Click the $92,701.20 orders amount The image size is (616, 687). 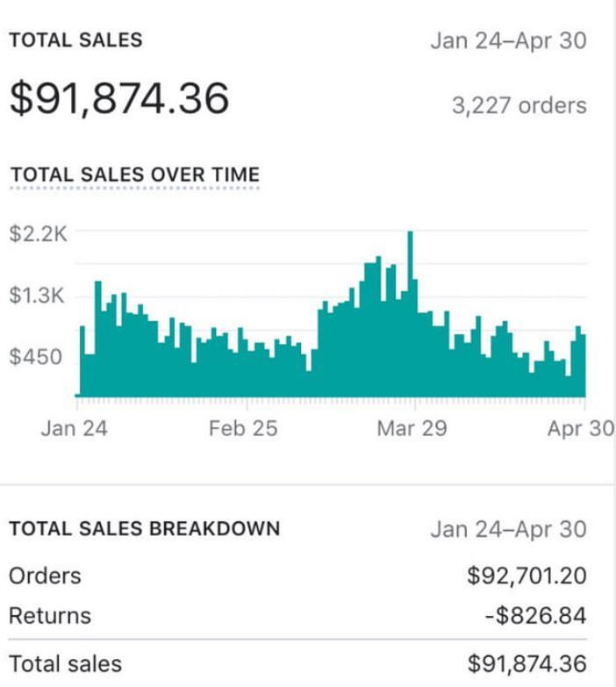pyautogui.click(x=527, y=576)
